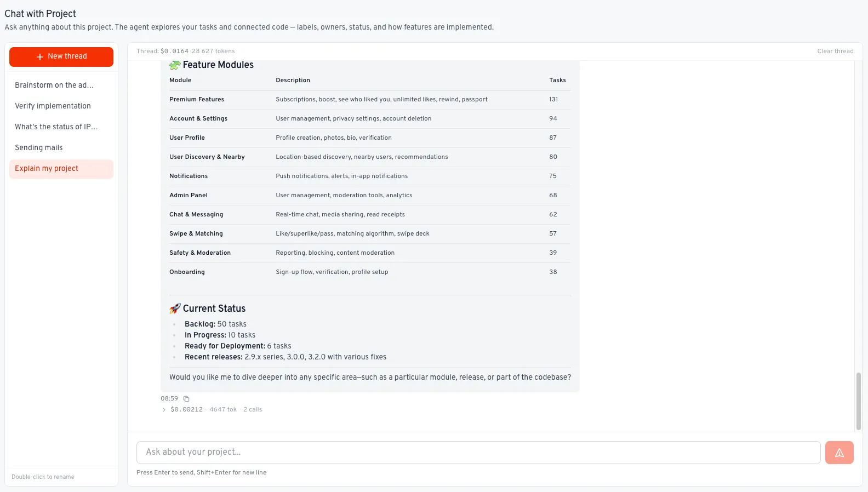This screenshot has width=868, height=492.
Task: Click the '08:59' message timestamp
Action: coord(169,399)
